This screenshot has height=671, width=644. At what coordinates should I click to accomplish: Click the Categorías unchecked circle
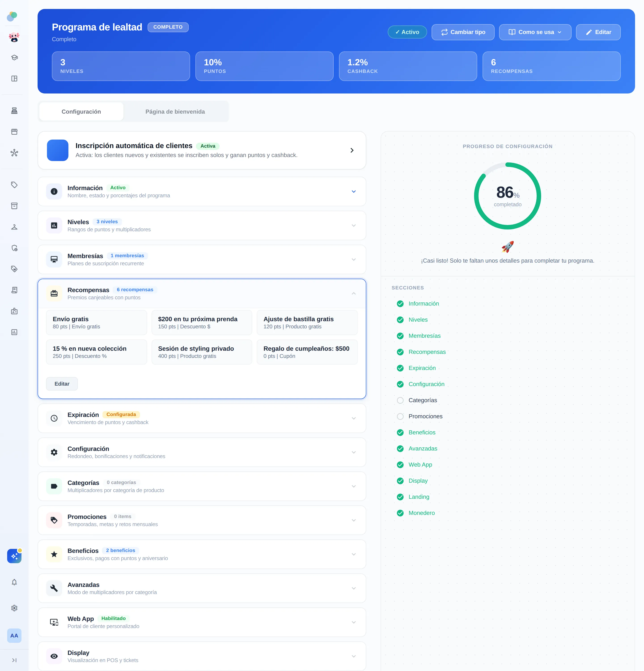pos(400,400)
